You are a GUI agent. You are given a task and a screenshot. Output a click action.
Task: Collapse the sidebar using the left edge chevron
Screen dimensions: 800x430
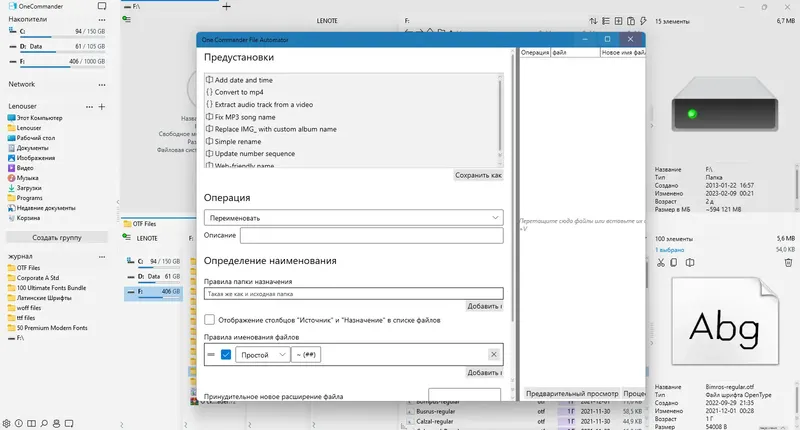[118, 203]
